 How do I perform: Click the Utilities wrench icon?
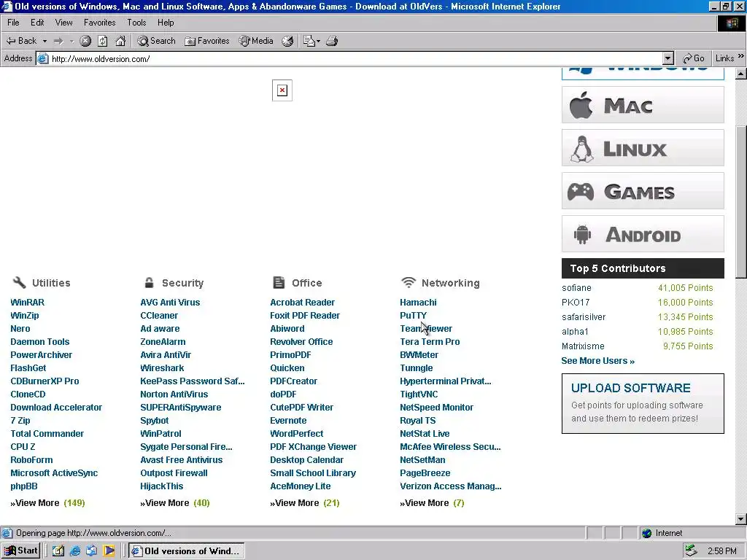tap(19, 282)
